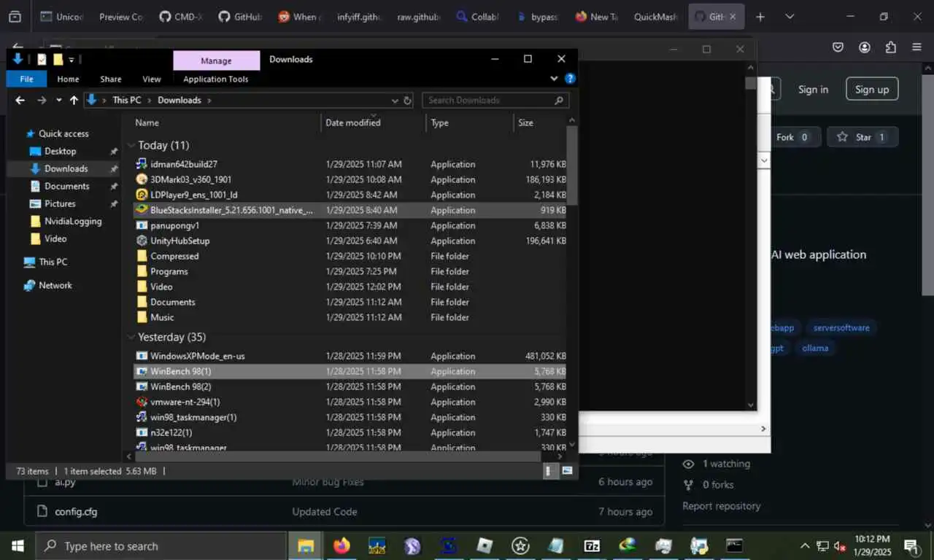The width and height of the screenshot is (934, 560).
Task: Collapse the Today (11) group
Action: tap(131, 145)
